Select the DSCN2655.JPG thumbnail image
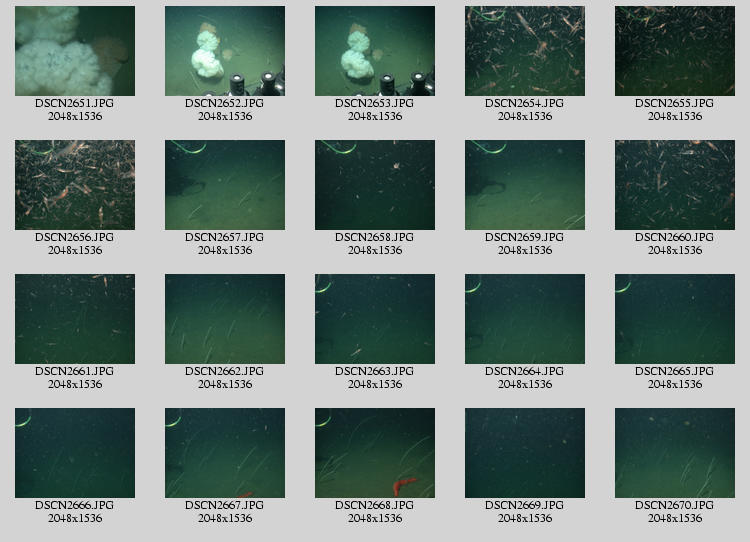 click(674, 51)
